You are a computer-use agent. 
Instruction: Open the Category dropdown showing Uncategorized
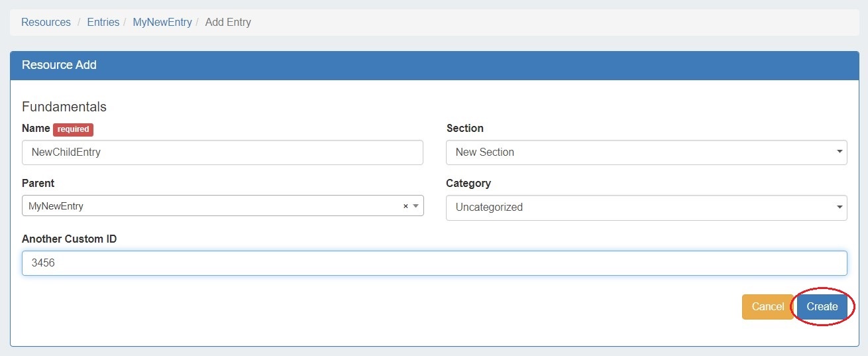[x=645, y=207]
